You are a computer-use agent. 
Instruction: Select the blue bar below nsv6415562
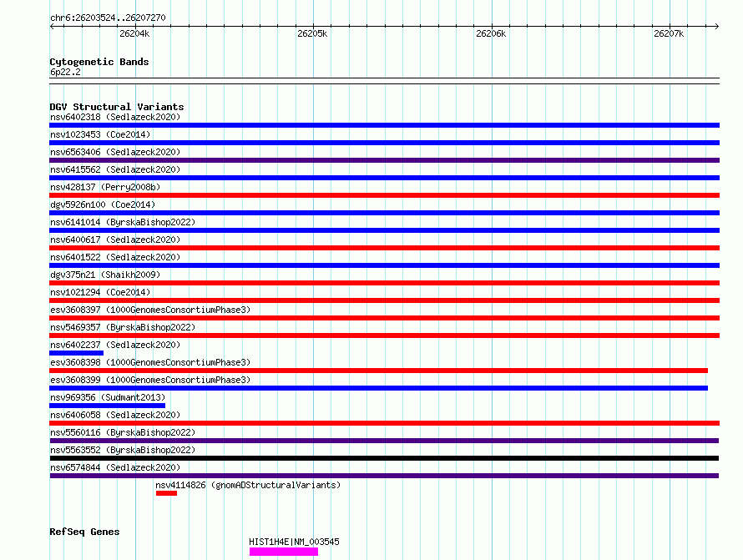(x=384, y=178)
